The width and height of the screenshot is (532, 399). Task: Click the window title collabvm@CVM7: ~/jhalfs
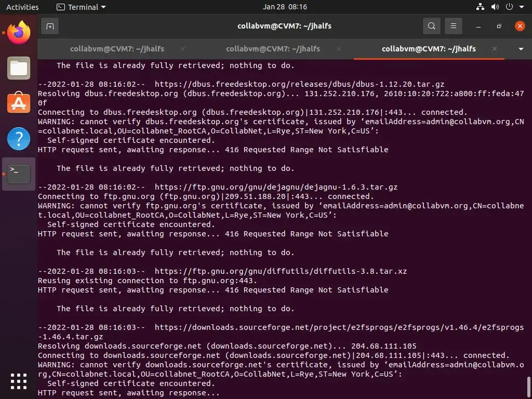pos(284,26)
